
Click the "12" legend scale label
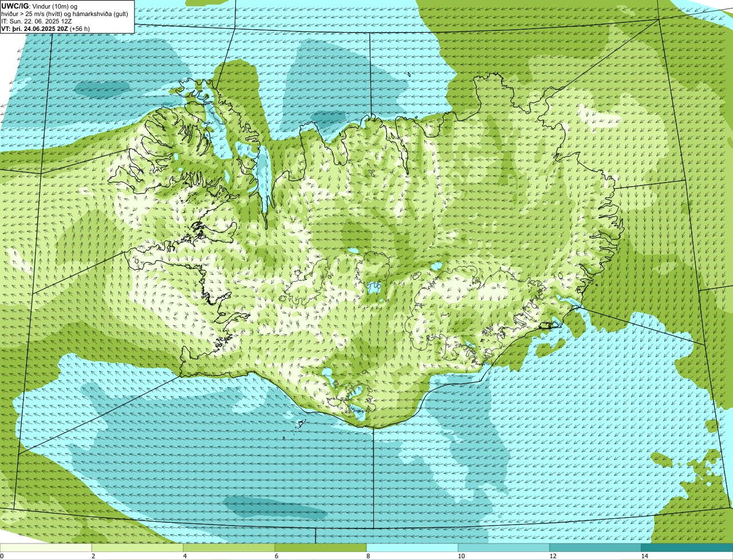553,556
